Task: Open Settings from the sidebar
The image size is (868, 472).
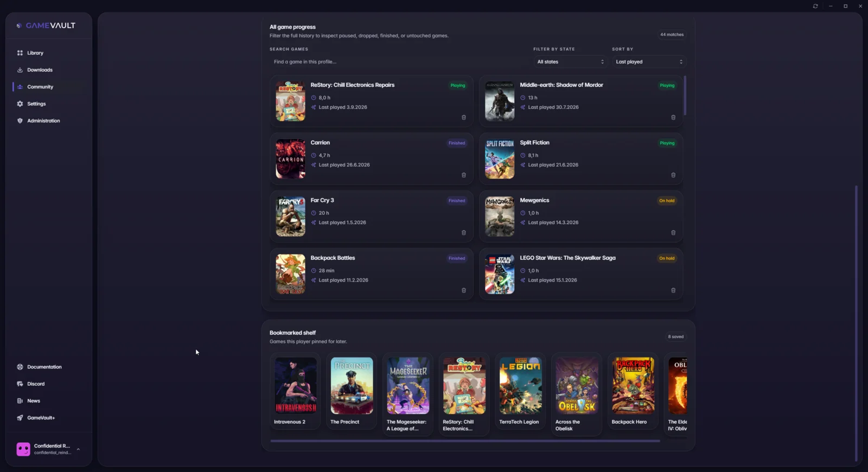Action: [x=49, y=104]
